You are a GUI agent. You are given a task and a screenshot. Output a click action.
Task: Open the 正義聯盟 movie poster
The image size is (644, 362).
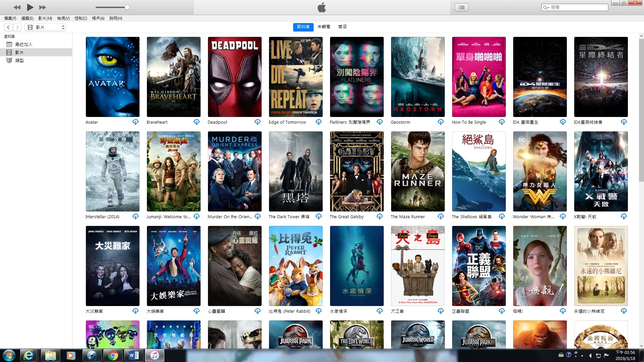479,266
